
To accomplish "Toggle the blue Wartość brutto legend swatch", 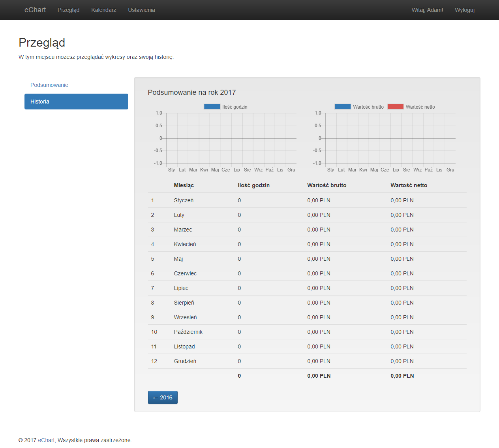I will point(343,107).
